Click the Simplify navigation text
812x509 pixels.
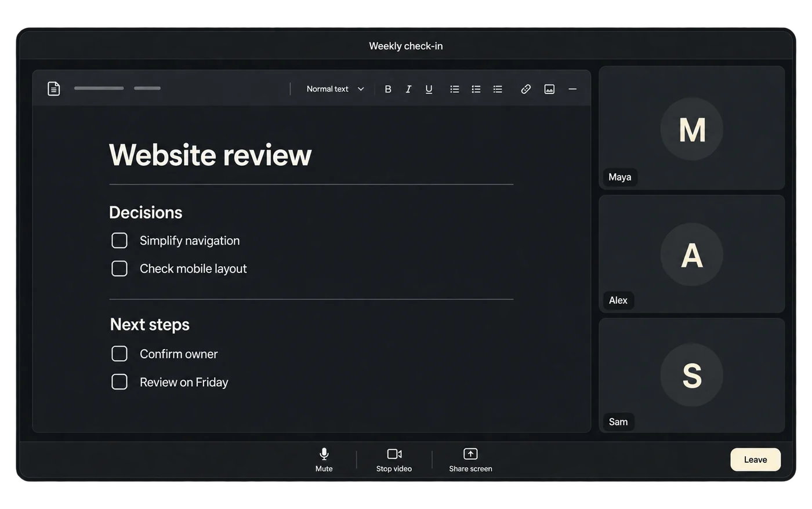point(190,241)
